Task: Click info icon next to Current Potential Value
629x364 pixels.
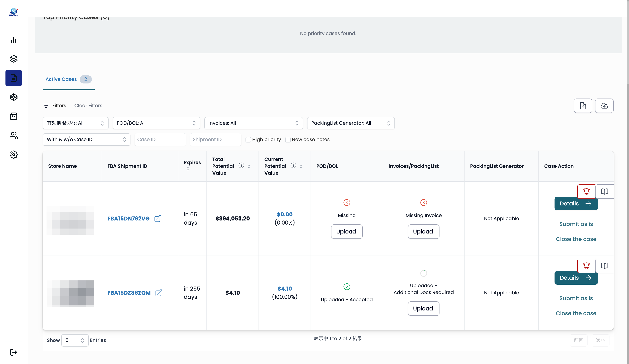Action: point(293,166)
